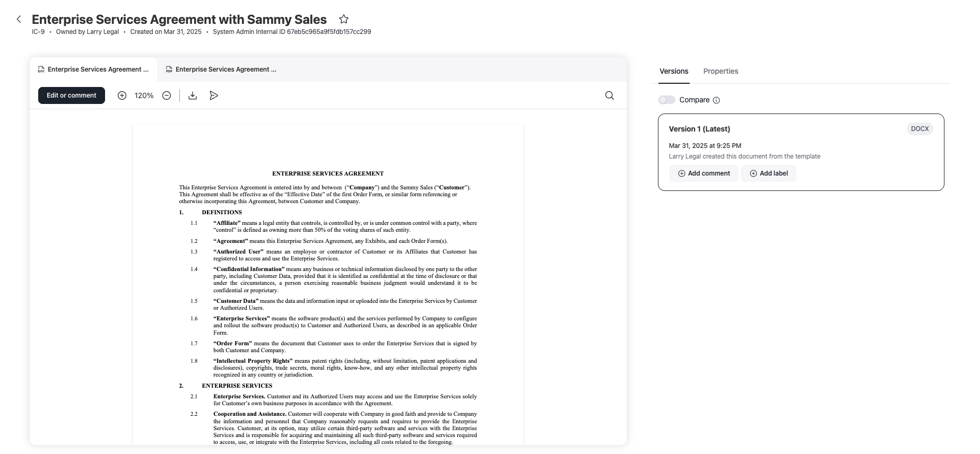Click the ENTERPRISE SERVICES AGREEMENT heading in document
This screenshot has height=454, width=980.
(328, 173)
